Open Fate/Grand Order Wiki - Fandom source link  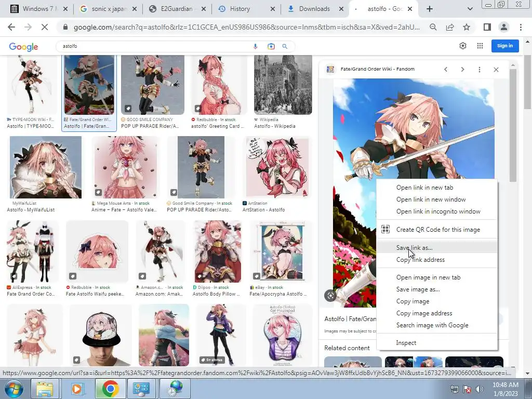[x=377, y=69]
